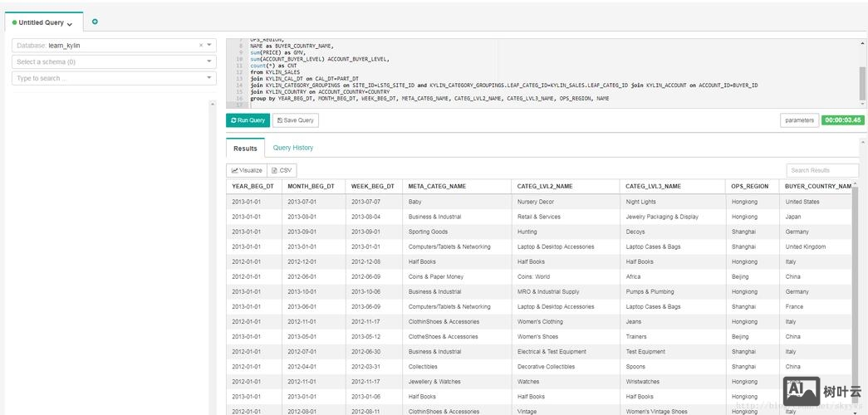Open the Untitled Query tab chevron menu

(x=70, y=24)
